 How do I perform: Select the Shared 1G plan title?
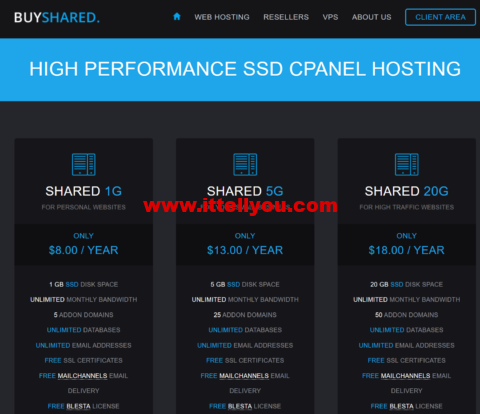(84, 191)
